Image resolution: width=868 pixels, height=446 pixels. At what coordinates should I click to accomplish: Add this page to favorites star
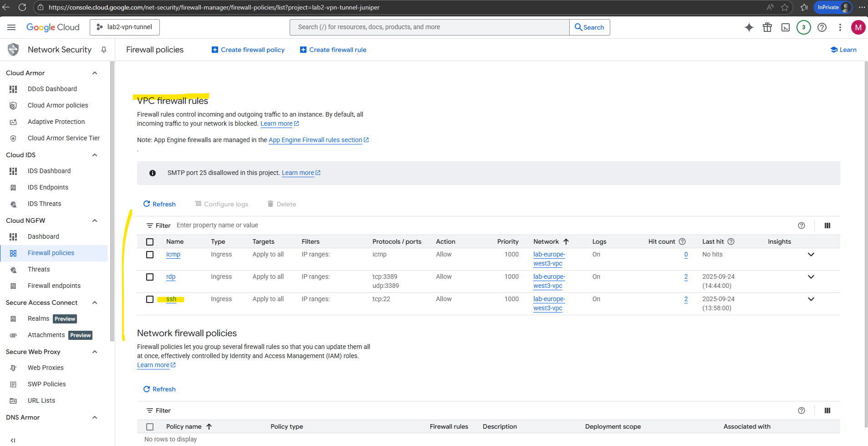(x=785, y=7)
